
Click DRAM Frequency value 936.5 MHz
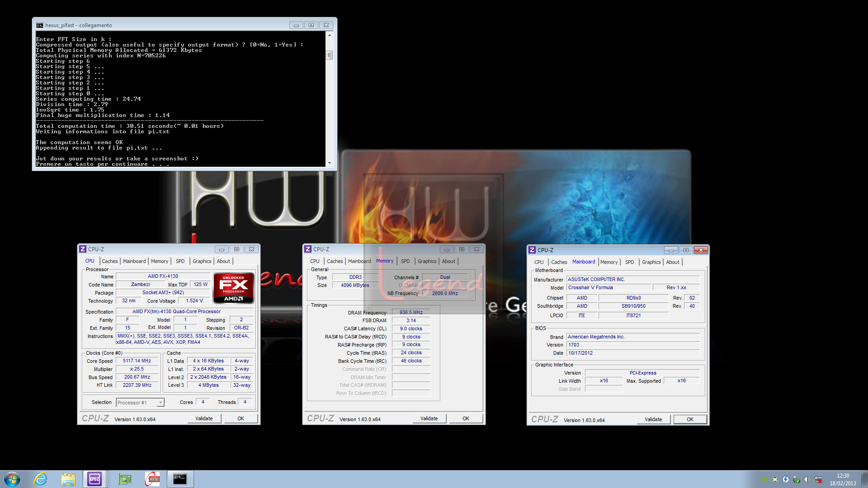coord(411,312)
